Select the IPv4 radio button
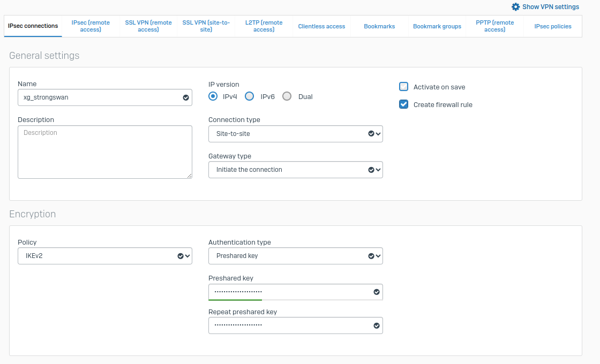The image size is (600, 364). point(213,96)
